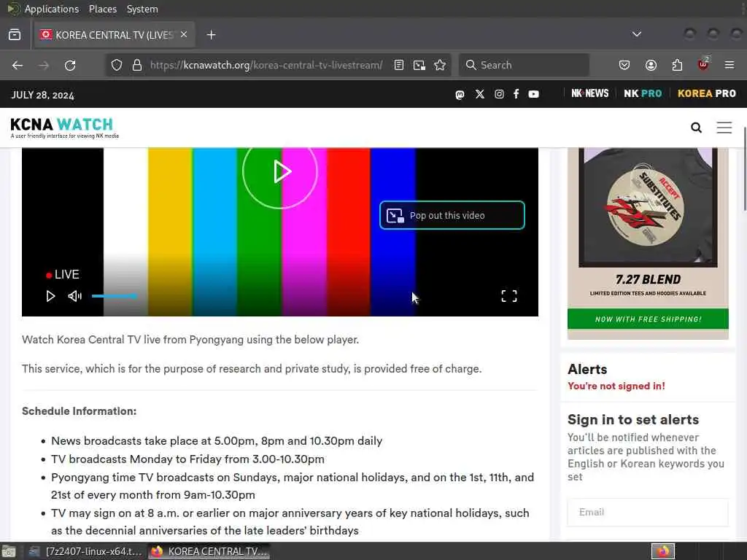Viewport: 747px width, 560px height.
Task: Click the KCNA WATCH logo
Action: click(64, 128)
